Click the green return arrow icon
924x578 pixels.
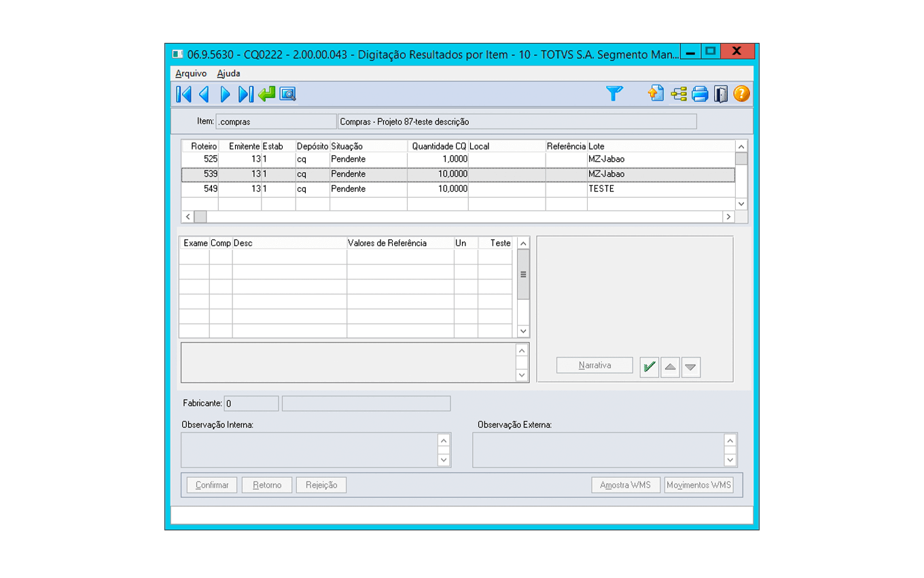[x=267, y=95]
